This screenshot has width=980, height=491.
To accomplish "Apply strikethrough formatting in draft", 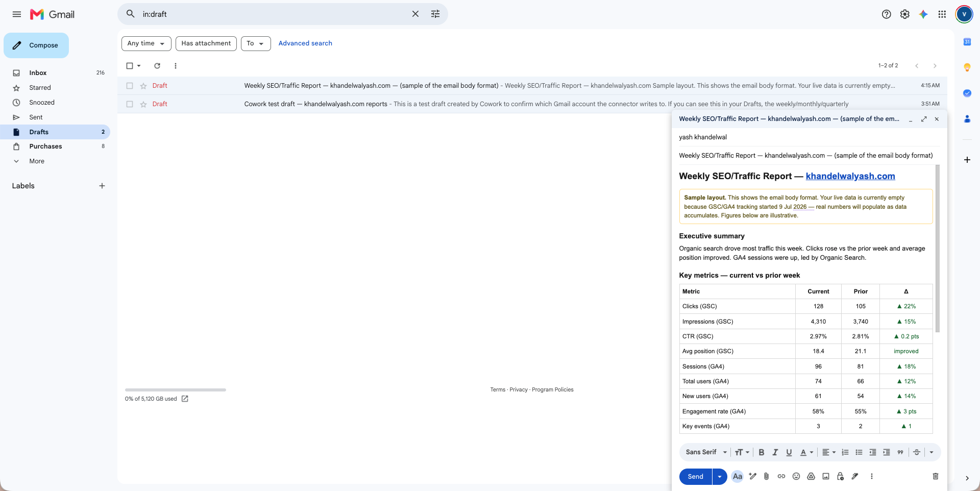I will click(x=917, y=452).
